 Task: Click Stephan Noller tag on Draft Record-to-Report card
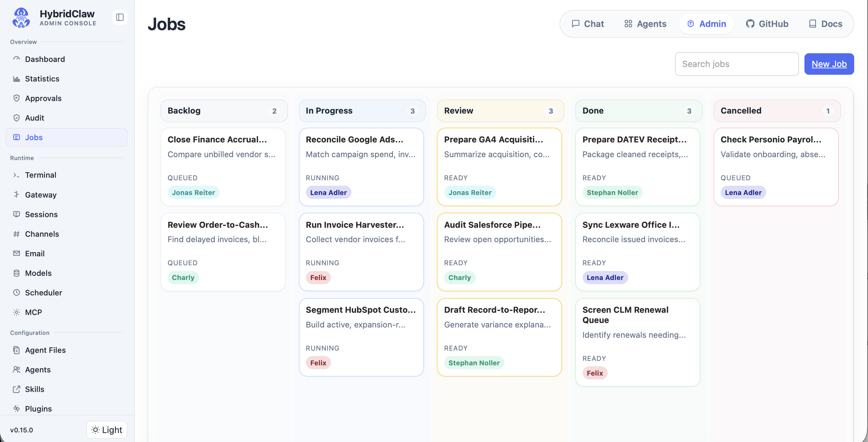474,362
